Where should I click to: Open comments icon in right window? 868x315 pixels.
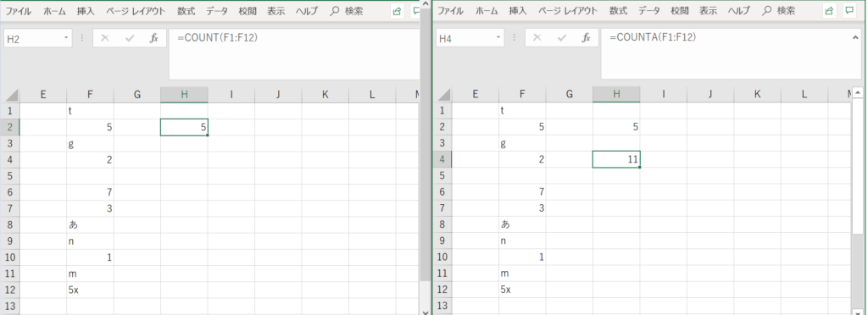coord(849,11)
